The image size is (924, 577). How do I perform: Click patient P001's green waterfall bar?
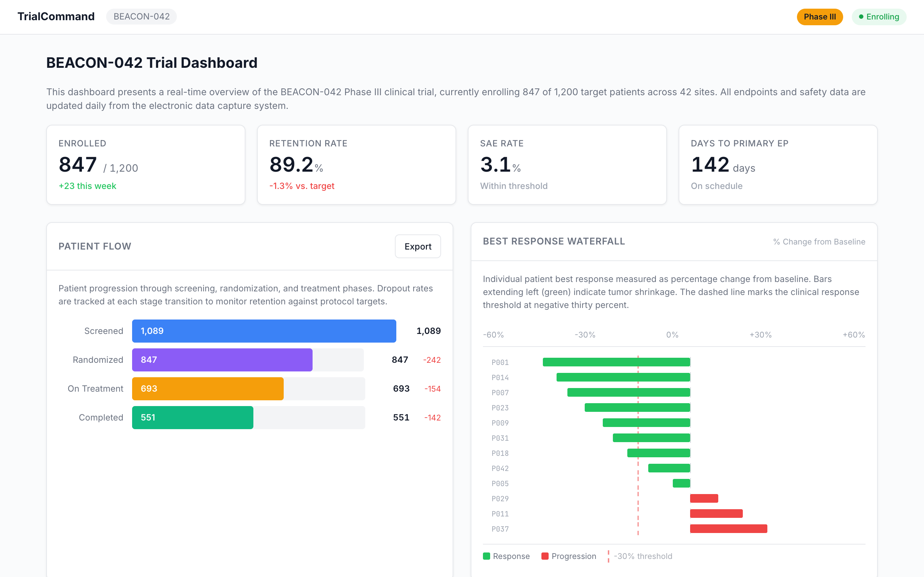(616, 362)
